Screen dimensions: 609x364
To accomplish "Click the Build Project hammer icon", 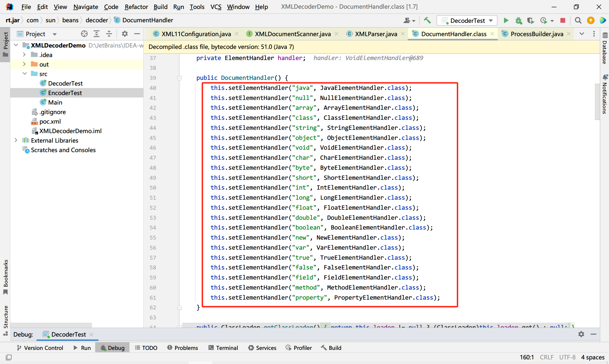I will coord(427,20).
